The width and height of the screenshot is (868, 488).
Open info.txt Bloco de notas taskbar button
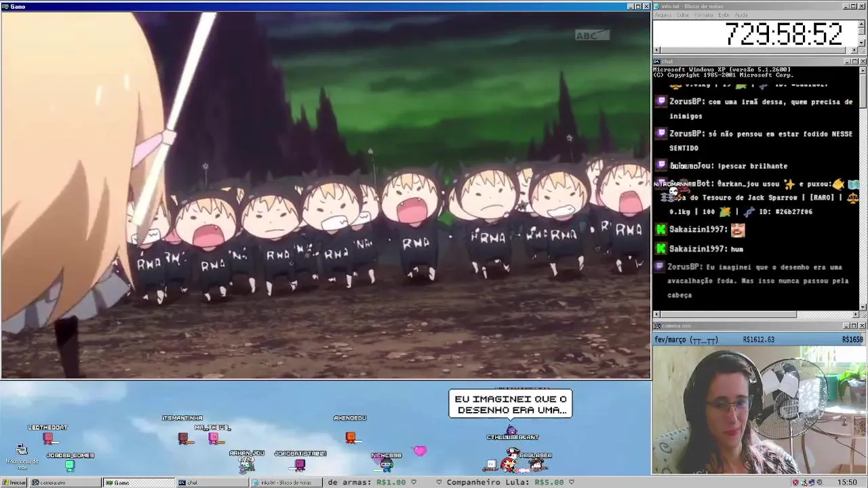tap(285, 483)
